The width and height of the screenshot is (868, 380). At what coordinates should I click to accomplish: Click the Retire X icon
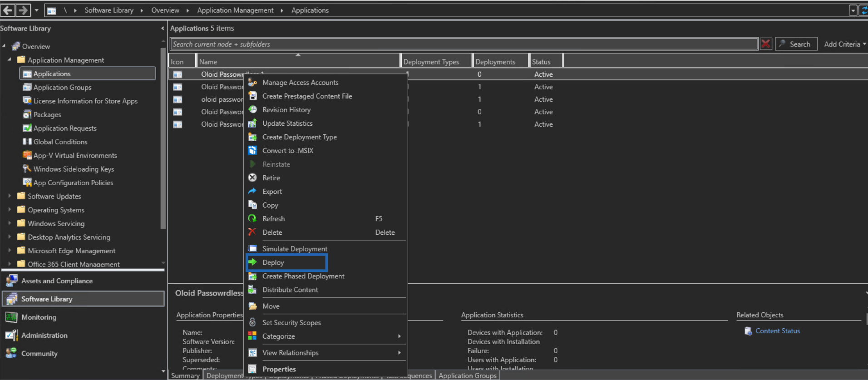(x=252, y=178)
